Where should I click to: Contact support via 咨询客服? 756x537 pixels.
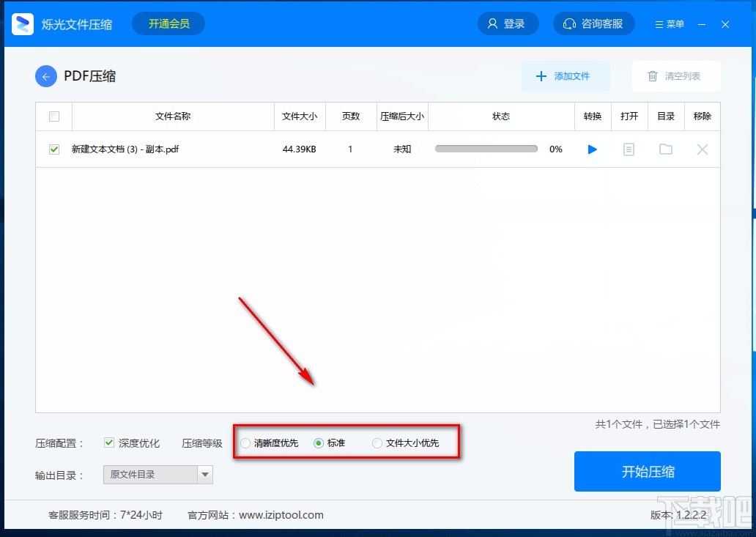click(593, 23)
